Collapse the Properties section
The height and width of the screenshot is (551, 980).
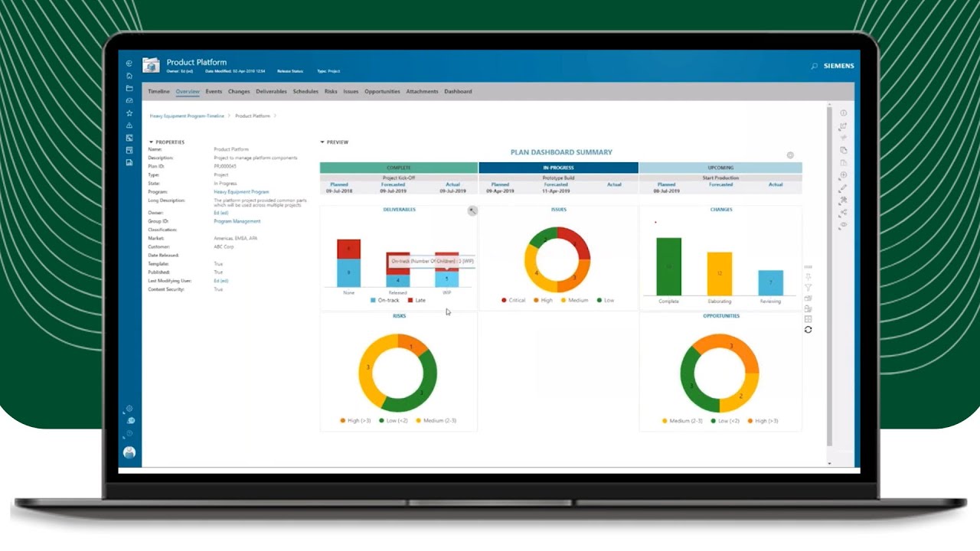pyautogui.click(x=152, y=142)
